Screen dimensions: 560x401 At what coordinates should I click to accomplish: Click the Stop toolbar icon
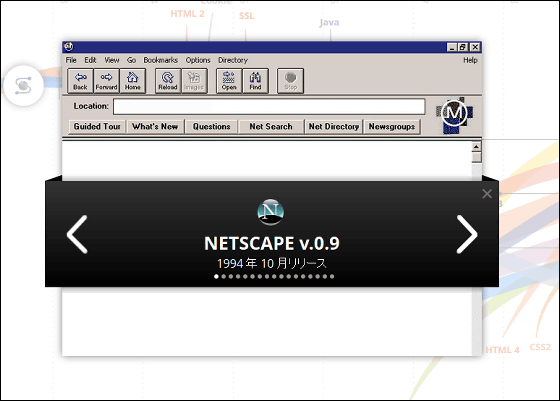pos(290,81)
